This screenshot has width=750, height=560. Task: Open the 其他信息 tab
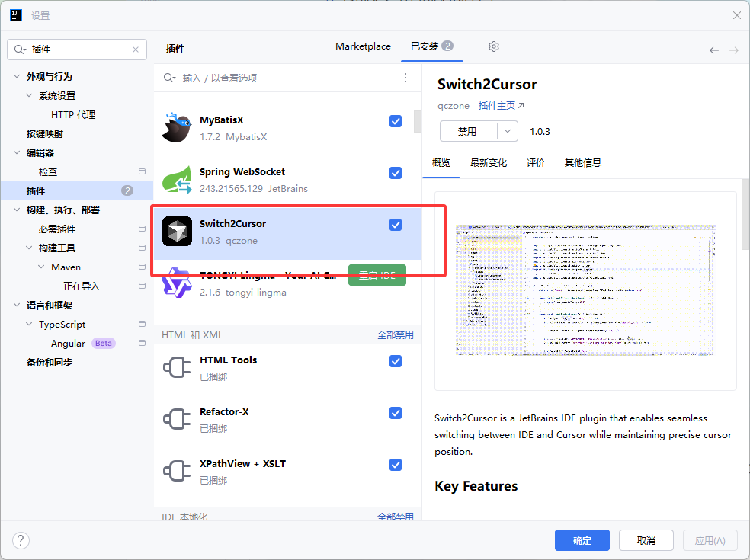[x=582, y=162]
